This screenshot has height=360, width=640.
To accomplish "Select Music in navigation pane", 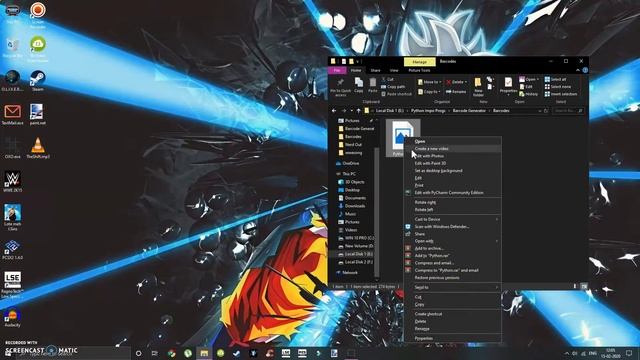I will (347, 214).
